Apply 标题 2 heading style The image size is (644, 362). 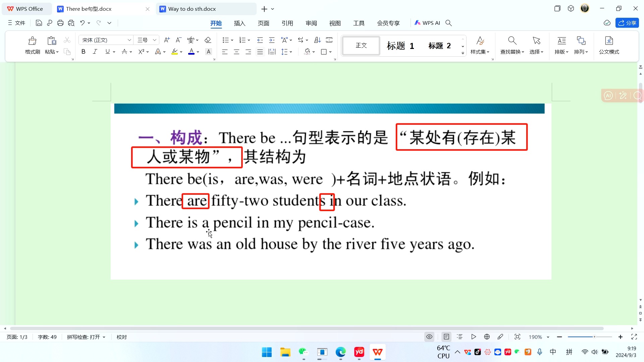(x=440, y=46)
